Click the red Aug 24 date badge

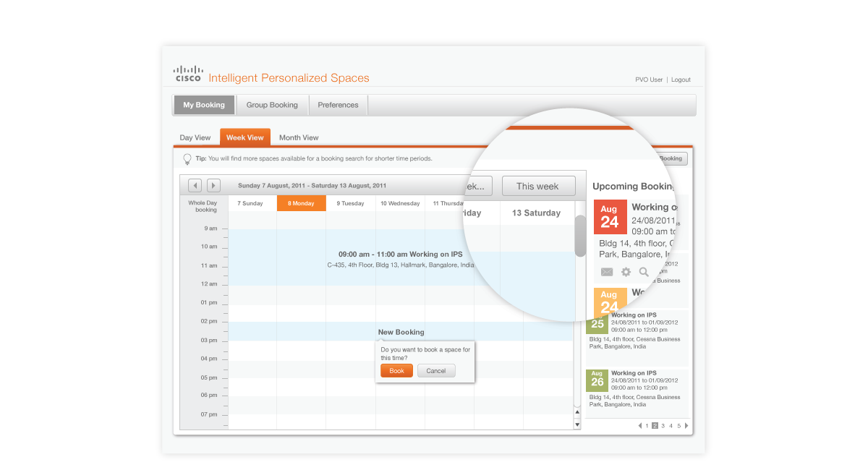610,217
